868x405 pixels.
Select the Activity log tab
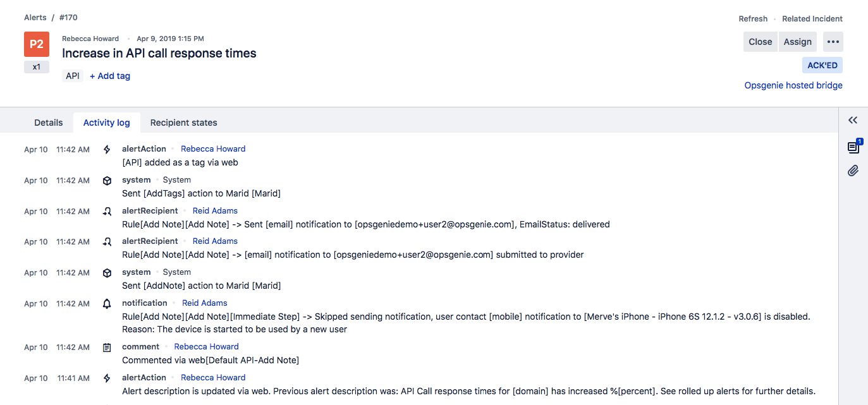point(107,123)
